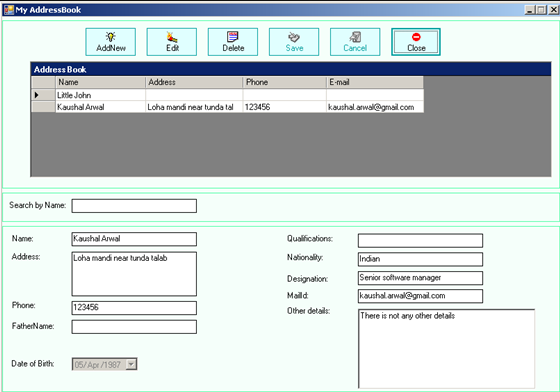This screenshot has height=392, width=560.
Task: Click the Little John name cell
Action: 101,95
